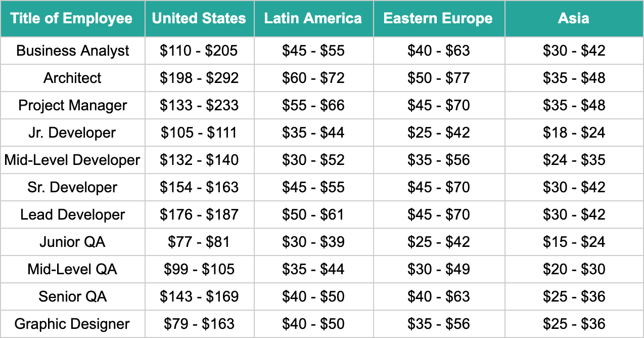
Task: Click the Graphic Designer US rate $79 - $163
Action: click(x=199, y=324)
